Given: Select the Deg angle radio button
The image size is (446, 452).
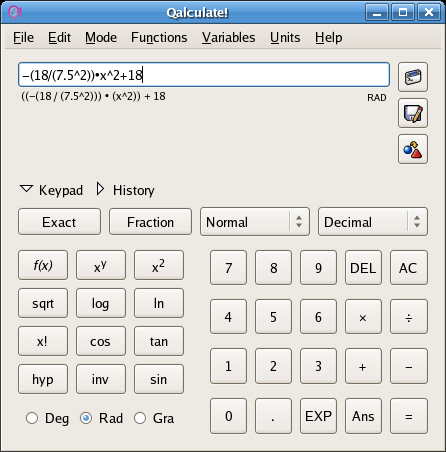Looking at the screenshot, I should 32,418.
